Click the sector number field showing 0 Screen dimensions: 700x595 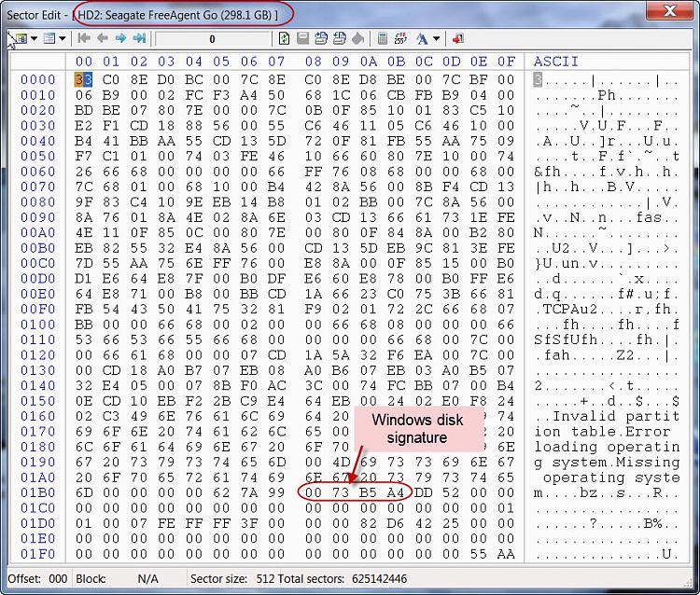coord(213,39)
